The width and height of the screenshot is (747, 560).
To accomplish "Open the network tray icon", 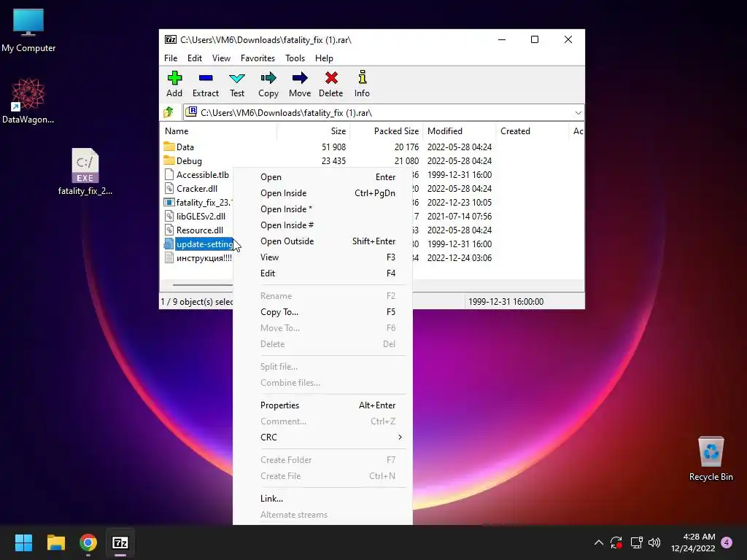I will point(636,542).
